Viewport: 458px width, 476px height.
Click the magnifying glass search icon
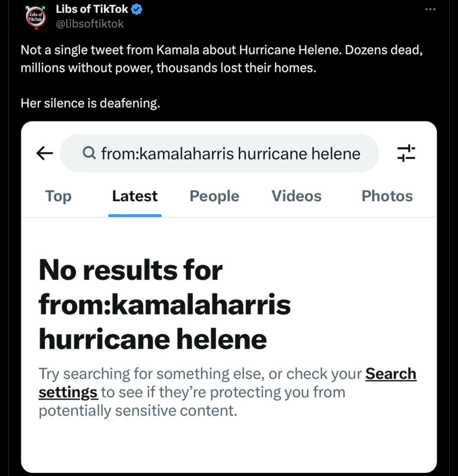[x=89, y=153]
